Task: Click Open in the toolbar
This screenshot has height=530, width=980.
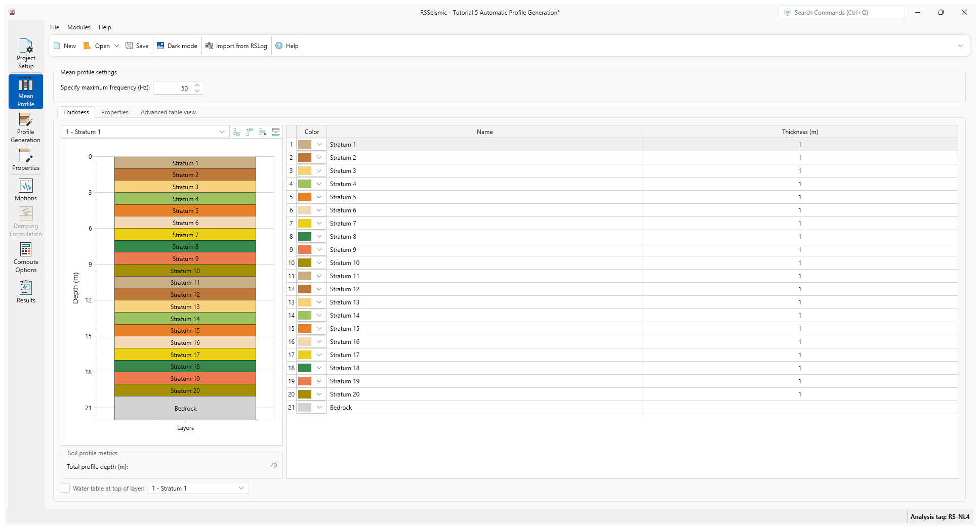Action: (97, 46)
